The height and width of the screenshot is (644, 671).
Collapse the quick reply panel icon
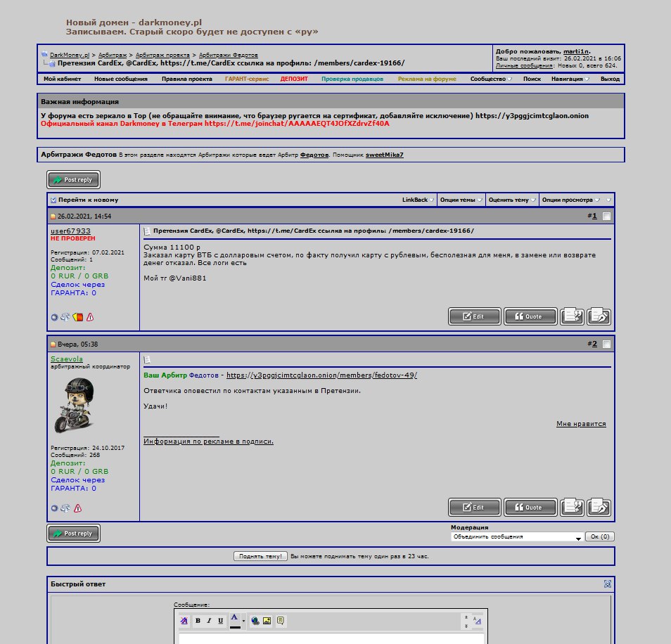607,584
